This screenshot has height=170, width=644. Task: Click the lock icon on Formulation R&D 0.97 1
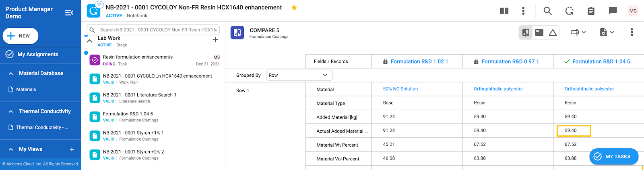click(x=476, y=61)
